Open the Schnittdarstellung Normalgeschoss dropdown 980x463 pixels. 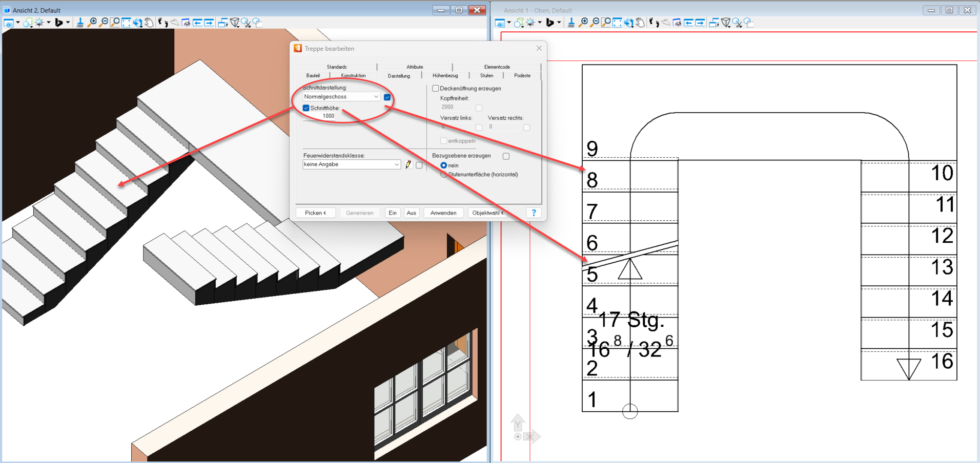(376, 97)
